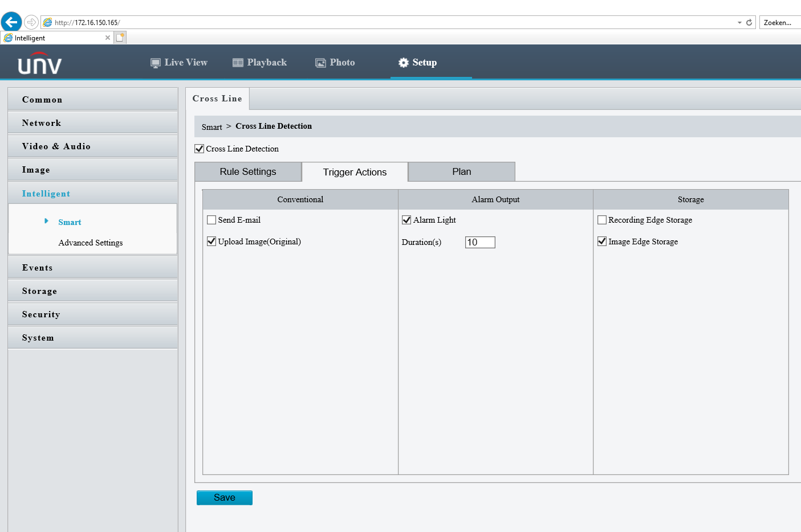The image size is (801, 532).
Task: Expand the System section in sidebar
Action: pos(93,337)
